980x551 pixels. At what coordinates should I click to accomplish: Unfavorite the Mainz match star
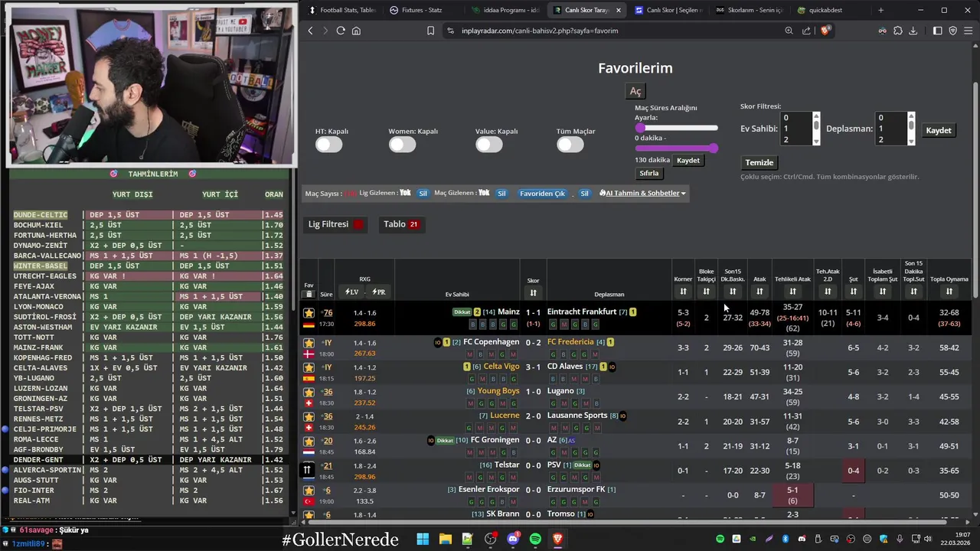(309, 313)
